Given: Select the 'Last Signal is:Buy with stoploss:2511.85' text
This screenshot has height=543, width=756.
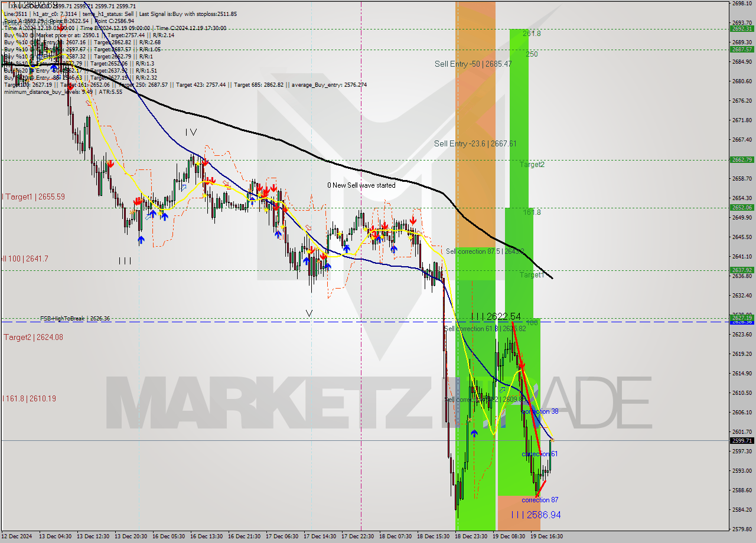Looking at the screenshot, I should [188, 14].
